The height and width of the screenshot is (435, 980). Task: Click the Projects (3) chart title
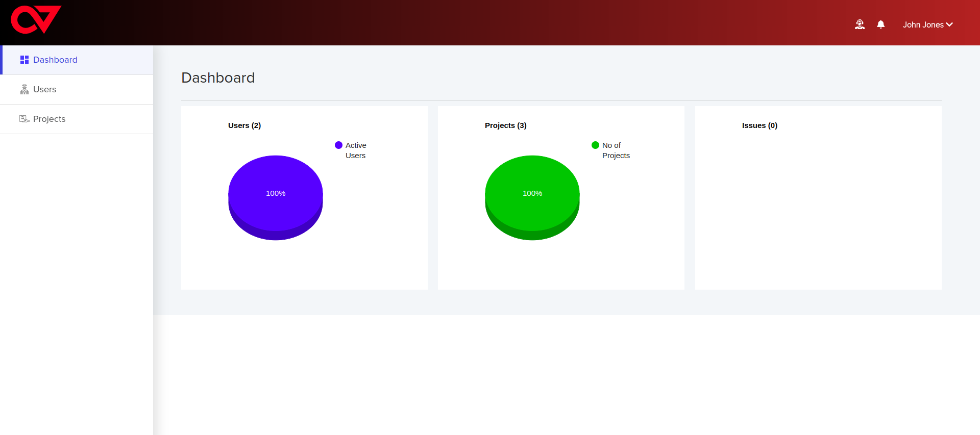[506, 125]
